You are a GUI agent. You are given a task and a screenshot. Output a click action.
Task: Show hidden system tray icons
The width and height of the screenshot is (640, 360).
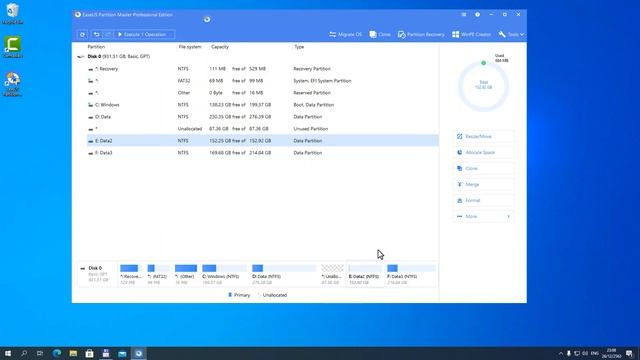point(561,353)
